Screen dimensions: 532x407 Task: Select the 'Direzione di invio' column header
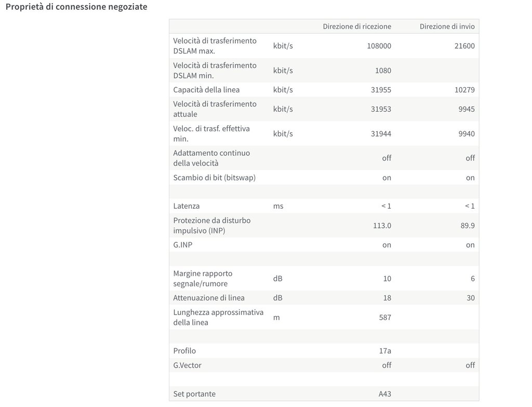pos(447,26)
